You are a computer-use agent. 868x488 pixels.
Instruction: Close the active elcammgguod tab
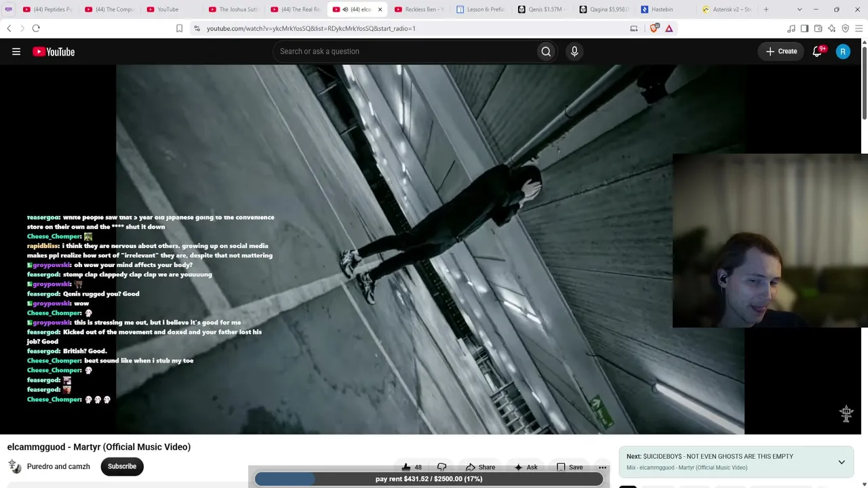(380, 9)
